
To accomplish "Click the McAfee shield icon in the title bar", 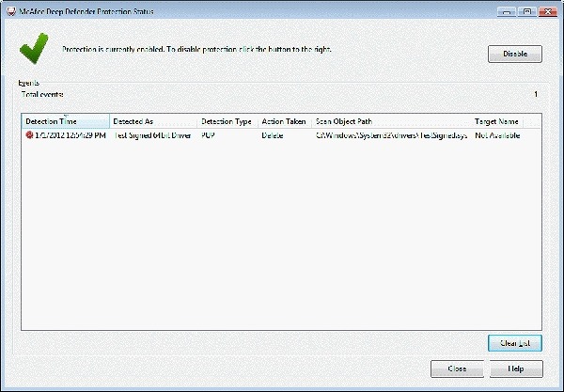I will [11, 11].
